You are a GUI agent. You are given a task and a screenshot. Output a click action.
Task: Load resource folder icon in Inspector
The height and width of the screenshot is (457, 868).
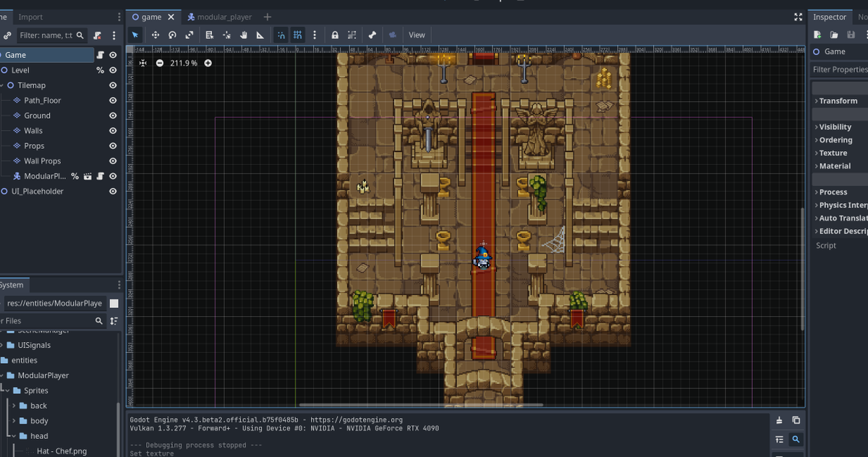click(834, 35)
